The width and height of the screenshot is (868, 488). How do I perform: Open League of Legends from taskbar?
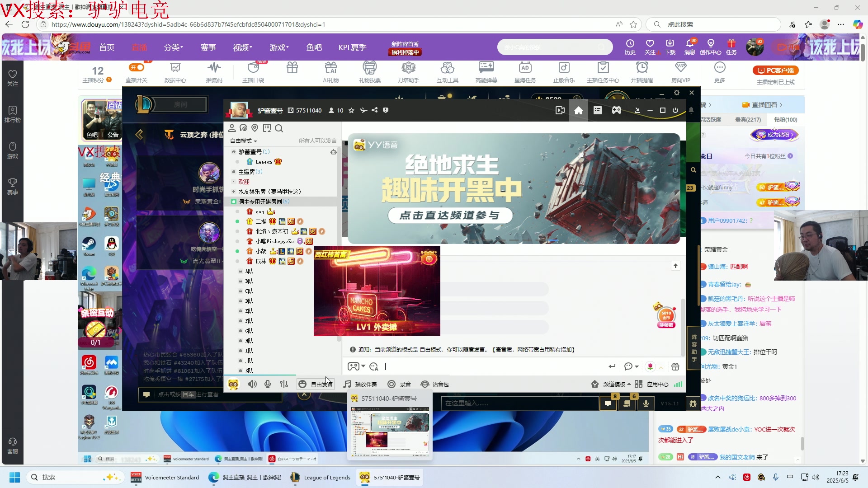point(321,477)
